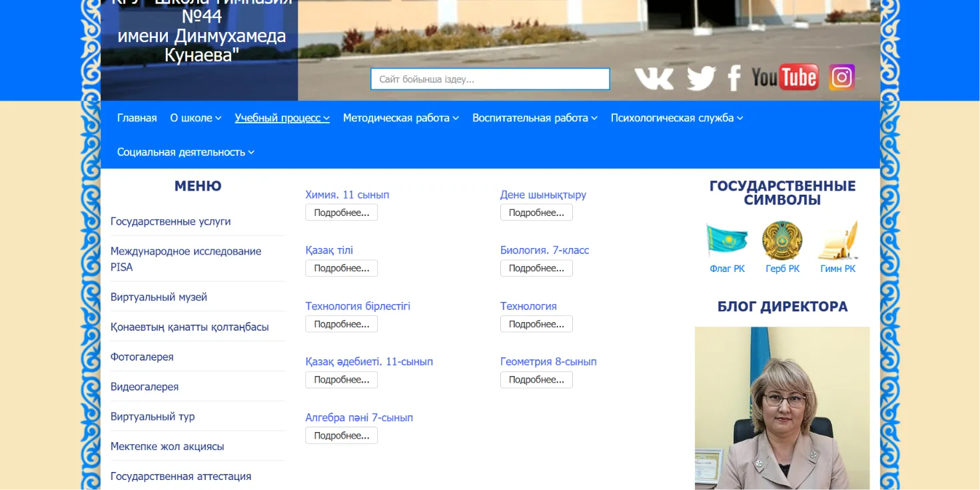Click Подробнее under Технология бірлестігі
This screenshot has width=980, height=490.
(x=342, y=324)
